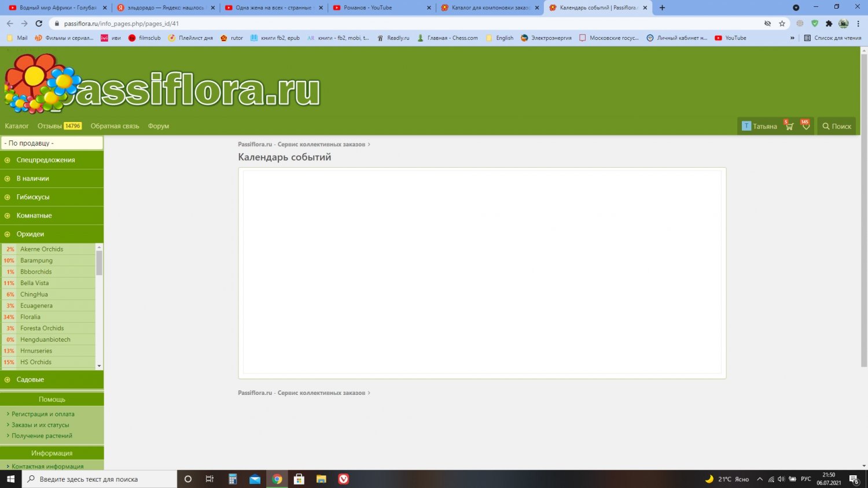Expand the Гибискусы category

click(33, 197)
